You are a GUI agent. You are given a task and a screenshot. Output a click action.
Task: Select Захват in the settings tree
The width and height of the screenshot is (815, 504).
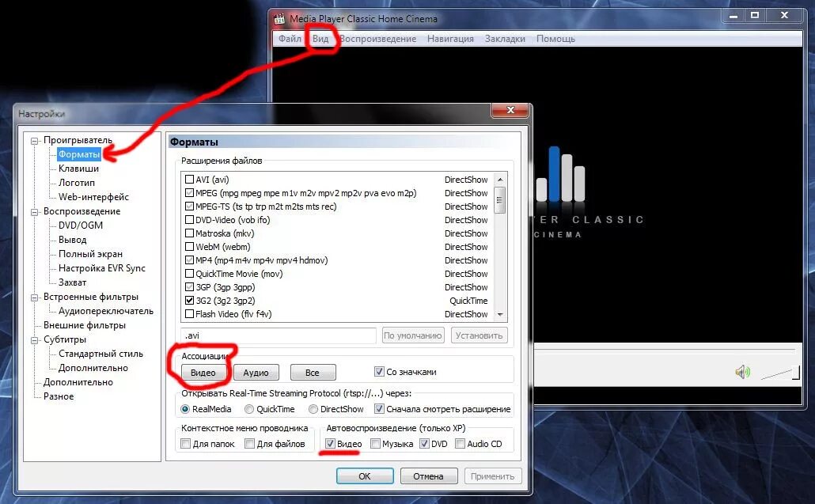pyautogui.click(x=72, y=282)
